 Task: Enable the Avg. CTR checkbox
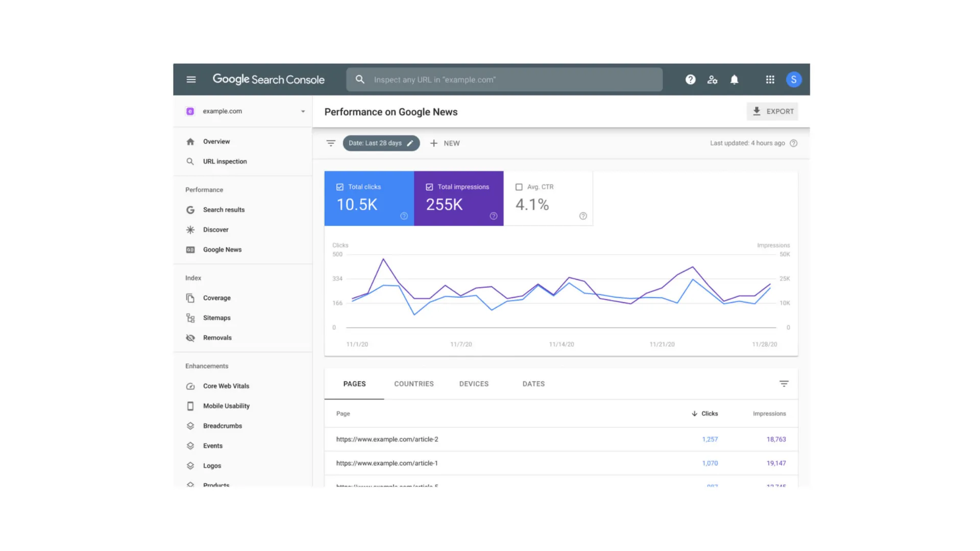519,187
